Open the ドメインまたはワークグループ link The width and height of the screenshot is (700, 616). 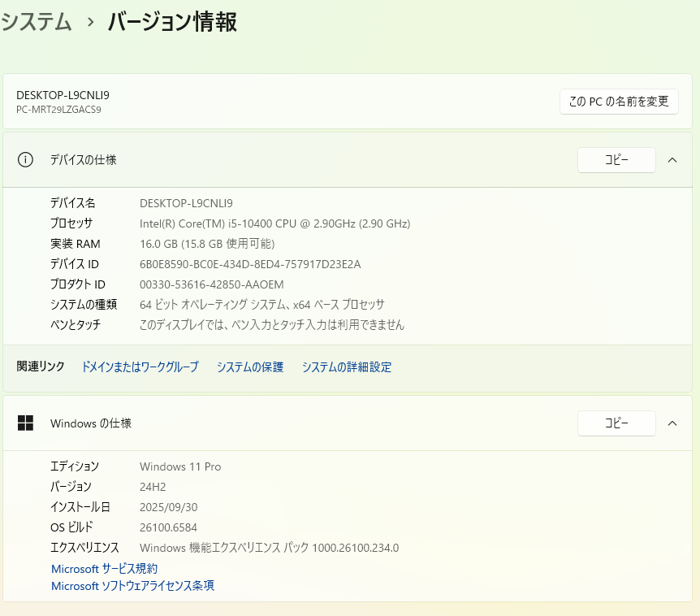[140, 367]
